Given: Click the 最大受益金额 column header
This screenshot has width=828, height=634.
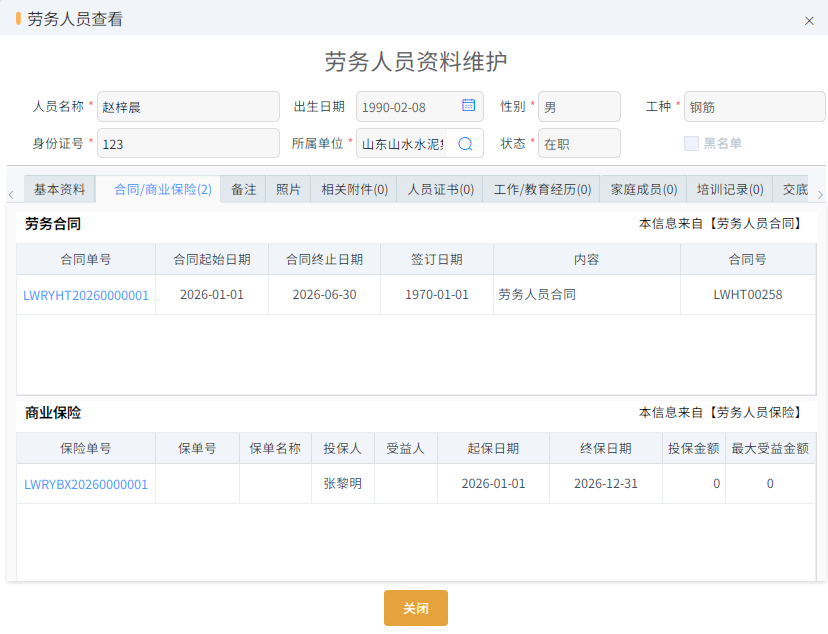Looking at the screenshot, I should coord(770,448).
